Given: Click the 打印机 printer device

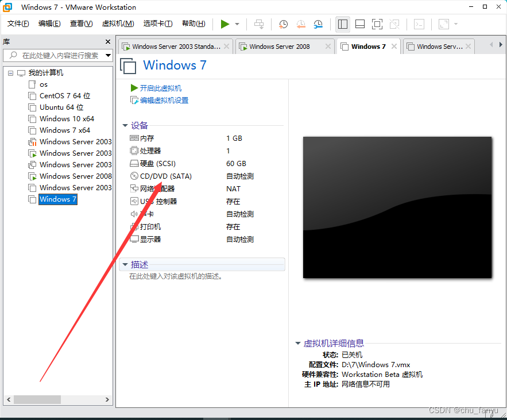Looking at the screenshot, I should point(150,226).
